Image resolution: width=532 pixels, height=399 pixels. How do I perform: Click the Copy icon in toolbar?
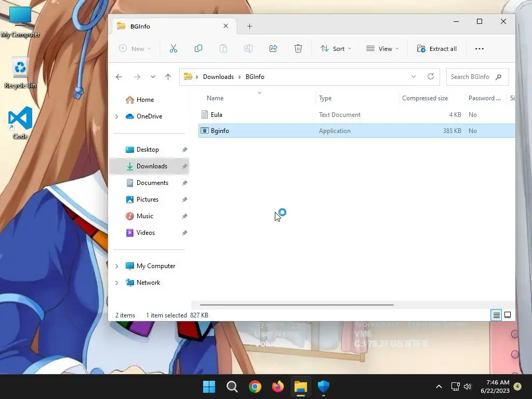[x=198, y=48]
